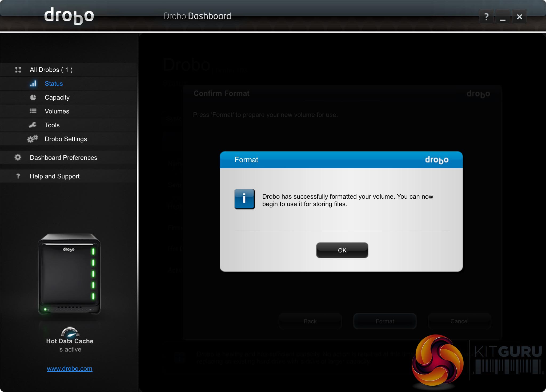Click the Tools wrench icon

33,125
